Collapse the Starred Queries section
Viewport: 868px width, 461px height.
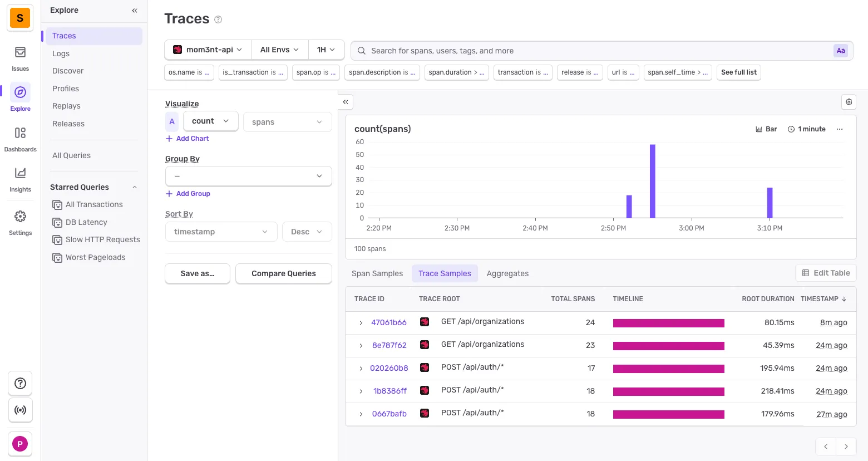coord(134,188)
